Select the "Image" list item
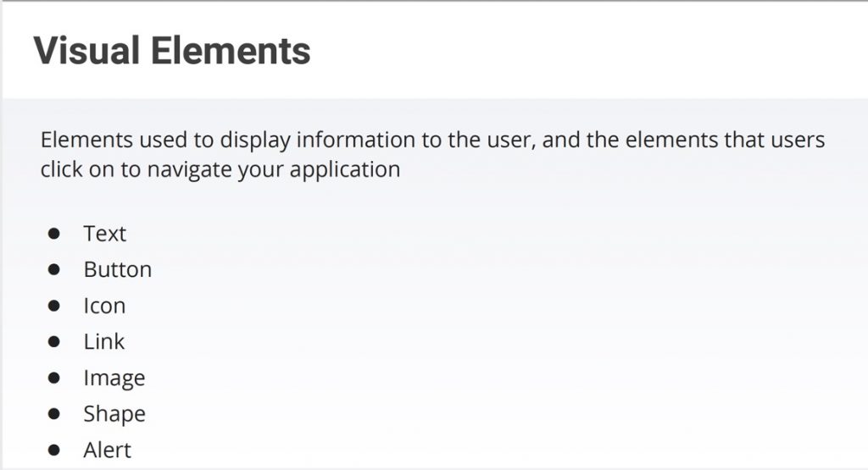 click(x=114, y=379)
